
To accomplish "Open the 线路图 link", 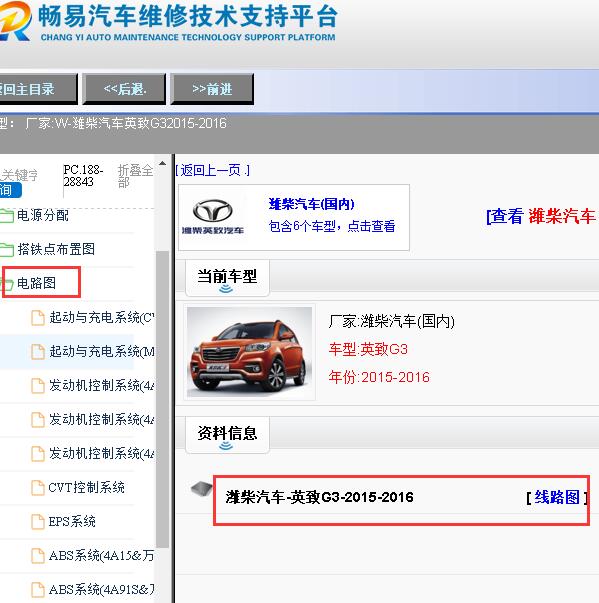I will pos(557,498).
